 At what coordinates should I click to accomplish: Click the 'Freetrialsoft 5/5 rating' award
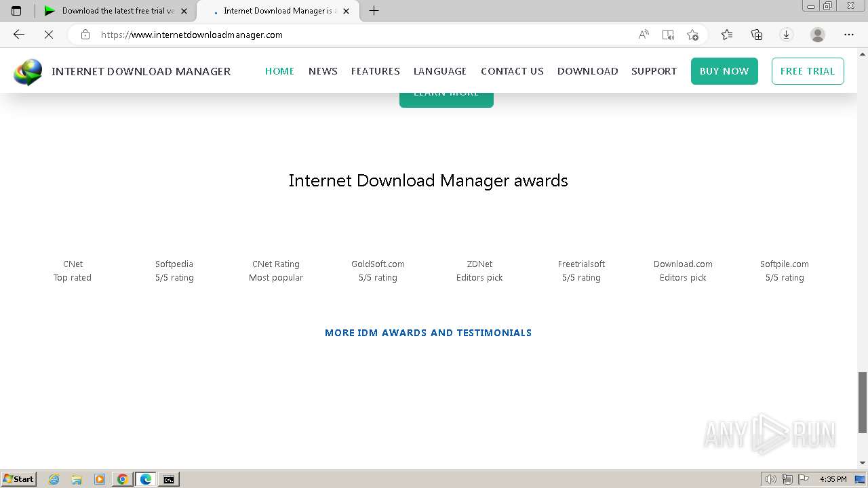click(x=581, y=270)
